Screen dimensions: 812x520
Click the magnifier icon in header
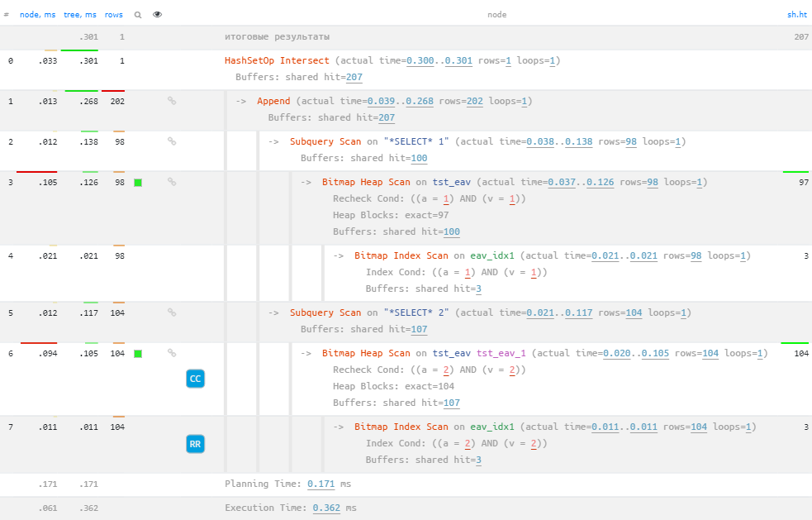point(138,15)
